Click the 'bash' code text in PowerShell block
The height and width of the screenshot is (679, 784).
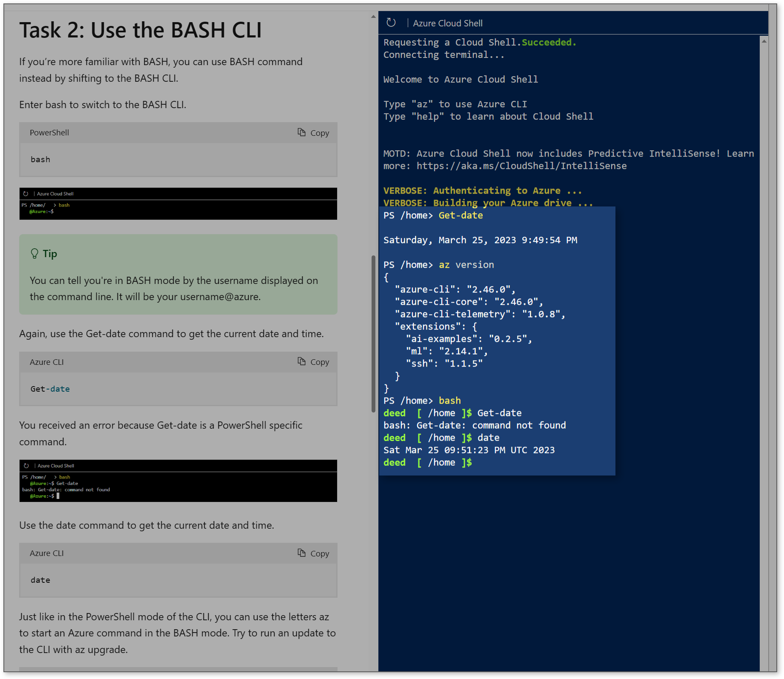tap(40, 160)
